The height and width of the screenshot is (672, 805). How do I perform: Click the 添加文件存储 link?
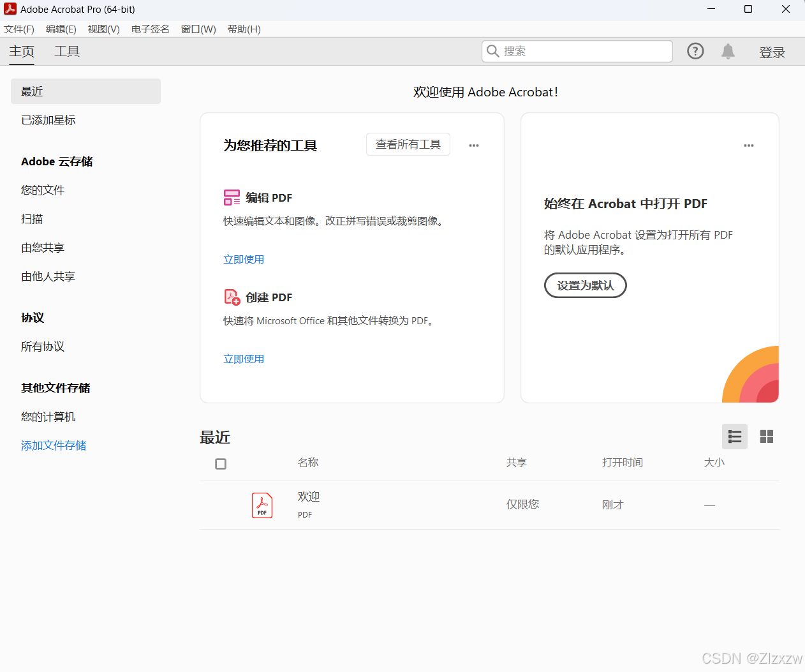click(x=54, y=445)
